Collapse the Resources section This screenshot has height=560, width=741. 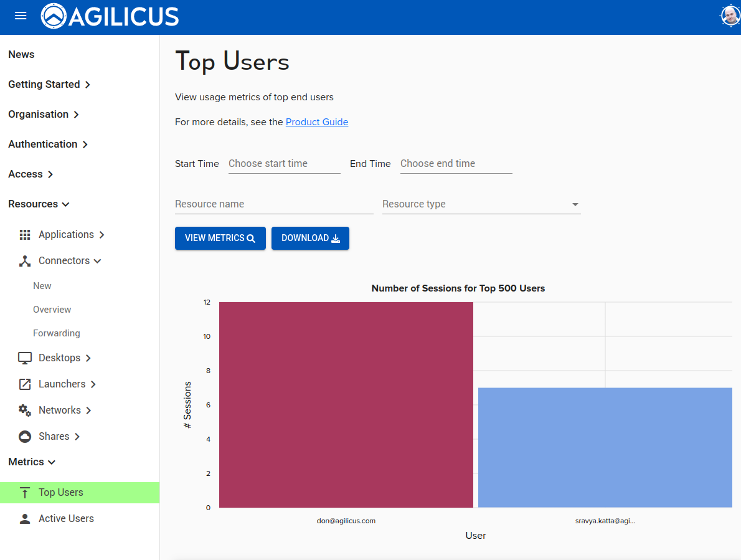click(39, 204)
